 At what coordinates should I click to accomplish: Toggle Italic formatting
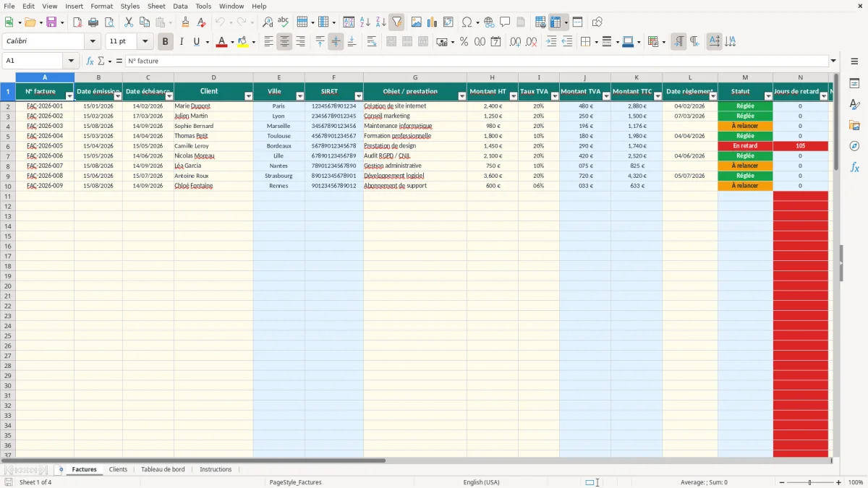pyautogui.click(x=181, y=42)
